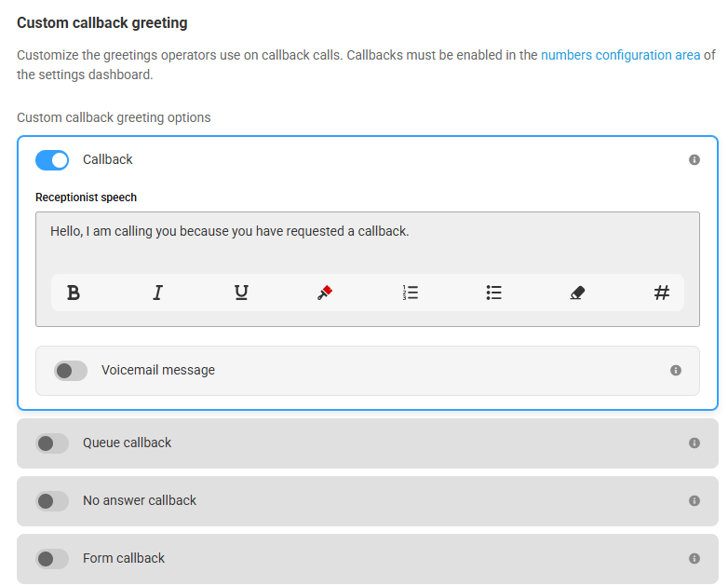Click the Custom callback greeting heading
Viewport: 728px width, 586px height.
coord(102,22)
